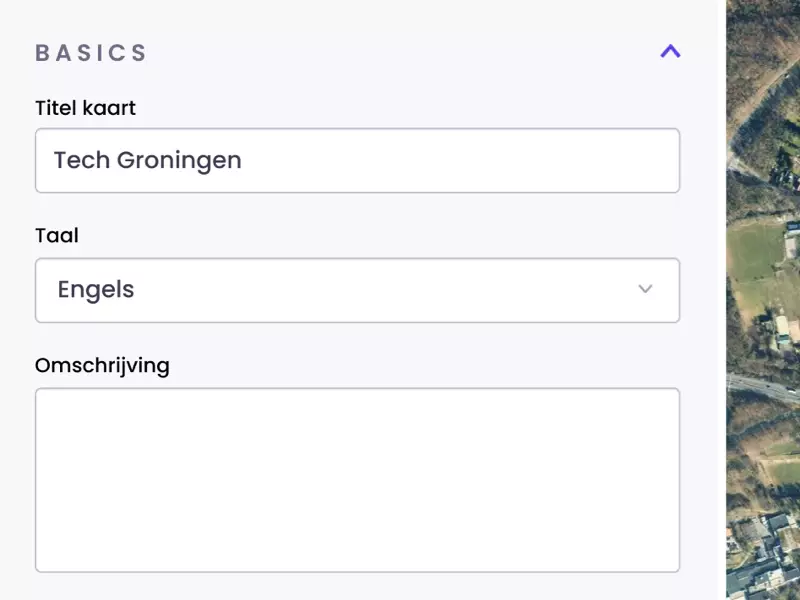The height and width of the screenshot is (600, 800).
Task: Select the Engels value in the language box
Action: [96, 290]
